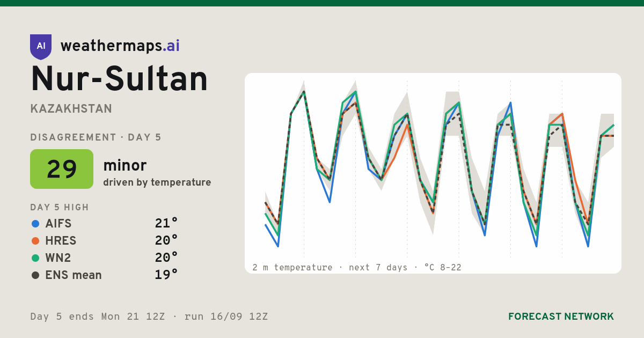Click the orange HRES legend dot
Screen dimensions: 644x338
[35, 241]
